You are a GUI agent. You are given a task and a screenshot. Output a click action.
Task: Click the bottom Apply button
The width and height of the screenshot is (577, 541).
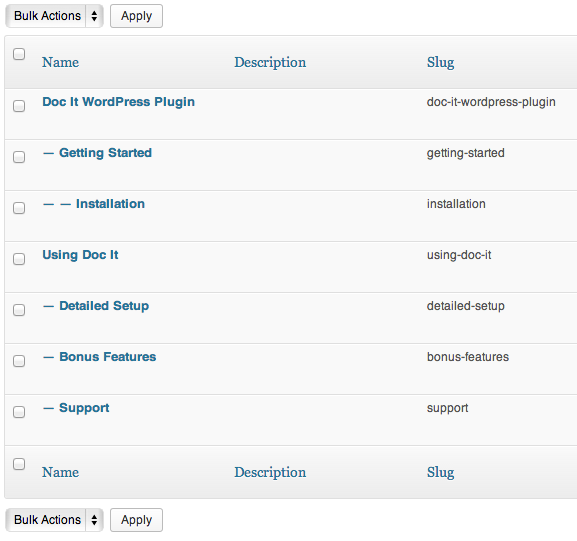coord(136,520)
